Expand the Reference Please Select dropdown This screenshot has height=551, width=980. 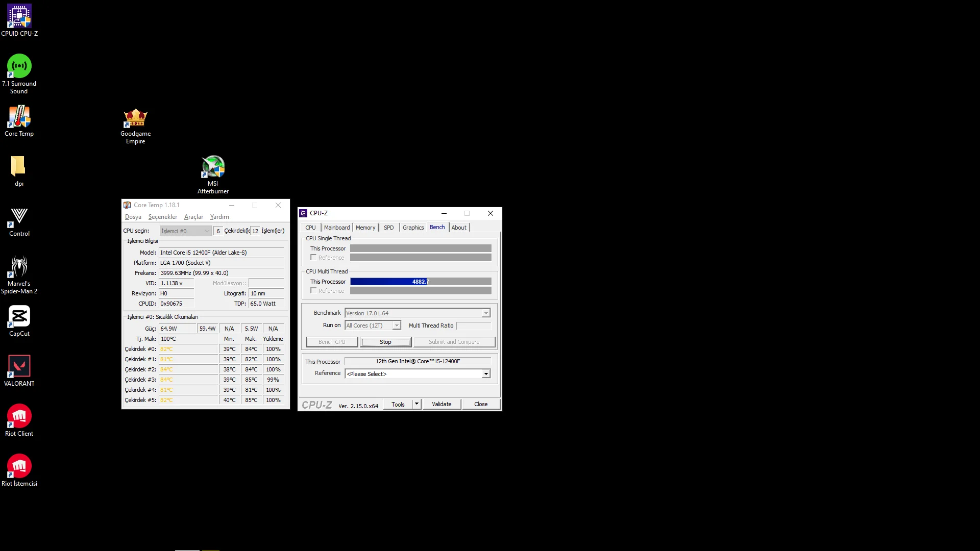486,374
